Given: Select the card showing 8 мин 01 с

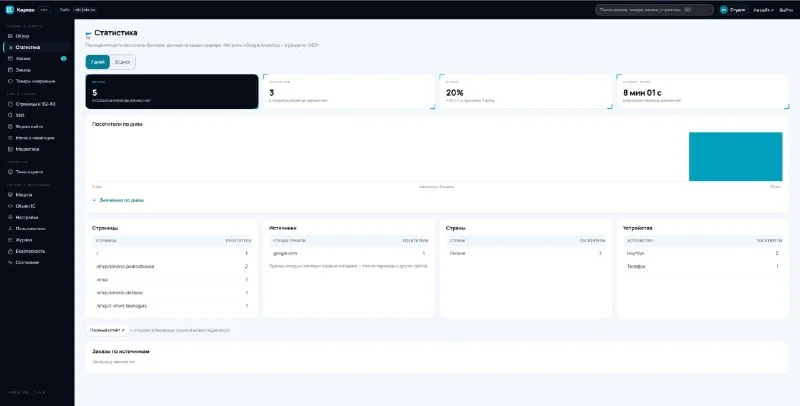Looking at the screenshot, I should click(x=703, y=91).
